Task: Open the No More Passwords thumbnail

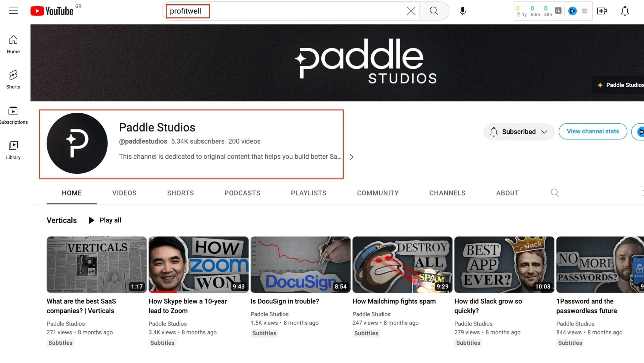Action: pos(600,264)
